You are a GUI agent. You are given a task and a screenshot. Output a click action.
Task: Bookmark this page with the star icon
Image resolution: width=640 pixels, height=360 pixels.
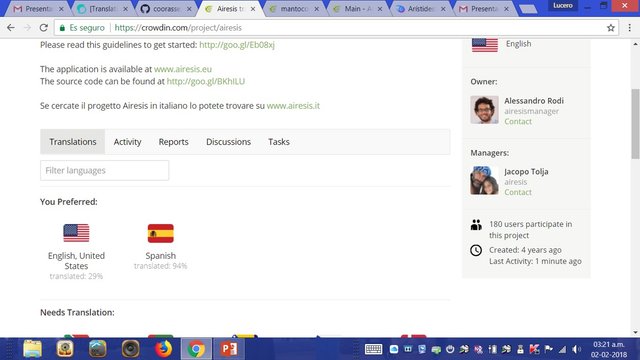click(x=611, y=28)
